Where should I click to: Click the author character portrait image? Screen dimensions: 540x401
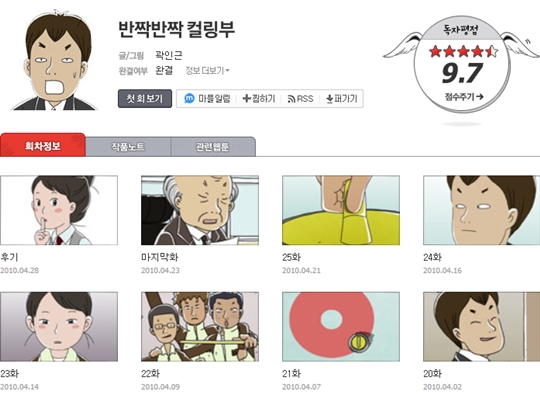54,60
